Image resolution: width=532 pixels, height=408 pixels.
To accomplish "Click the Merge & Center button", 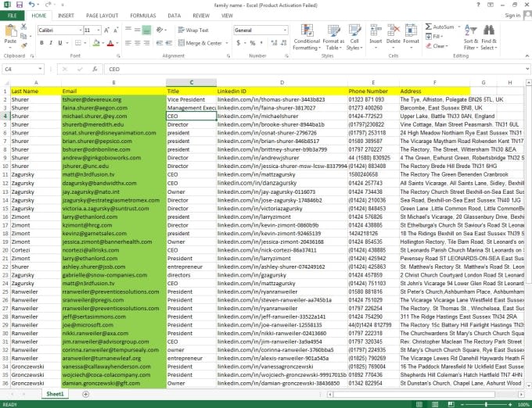I will (x=199, y=43).
